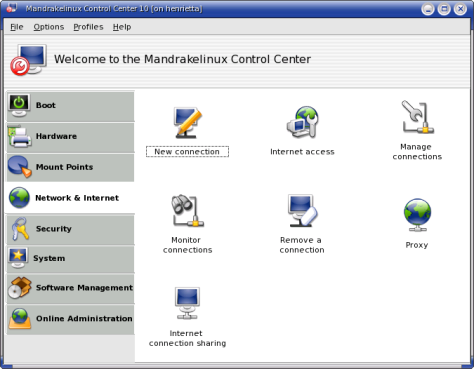Open the Proxy globe icon
This screenshot has height=369, width=474.
click(417, 215)
